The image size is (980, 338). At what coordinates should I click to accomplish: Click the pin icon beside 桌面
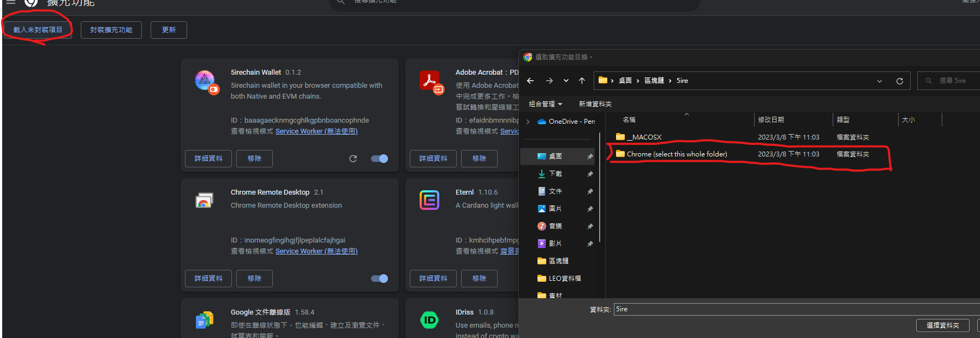click(x=590, y=156)
